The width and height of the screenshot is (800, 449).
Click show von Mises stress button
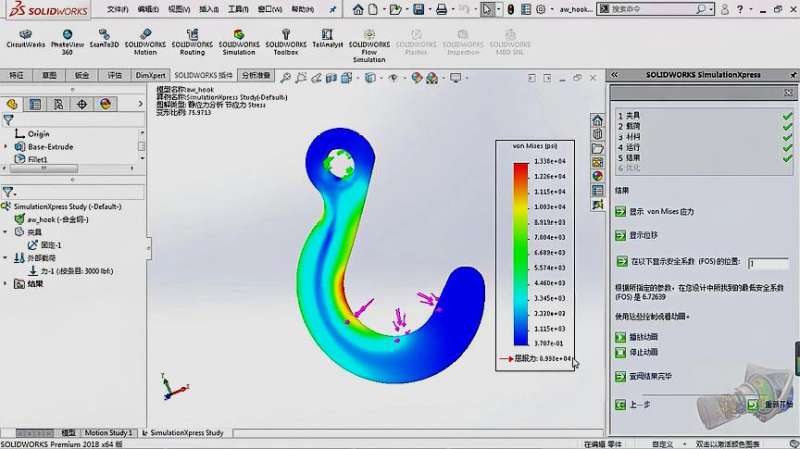pyautogui.click(x=620, y=211)
